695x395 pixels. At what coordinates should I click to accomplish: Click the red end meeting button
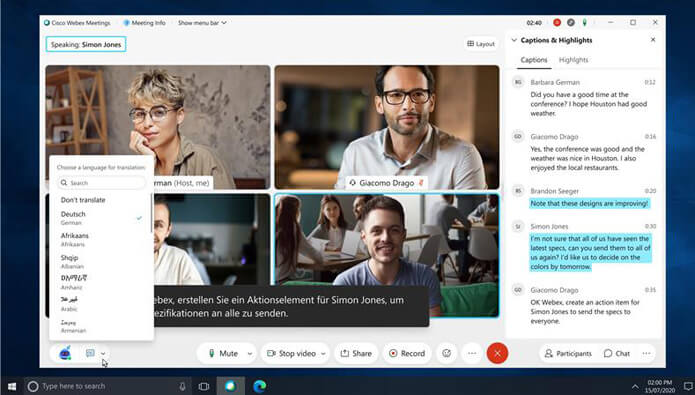pyautogui.click(x=497, y=353)
